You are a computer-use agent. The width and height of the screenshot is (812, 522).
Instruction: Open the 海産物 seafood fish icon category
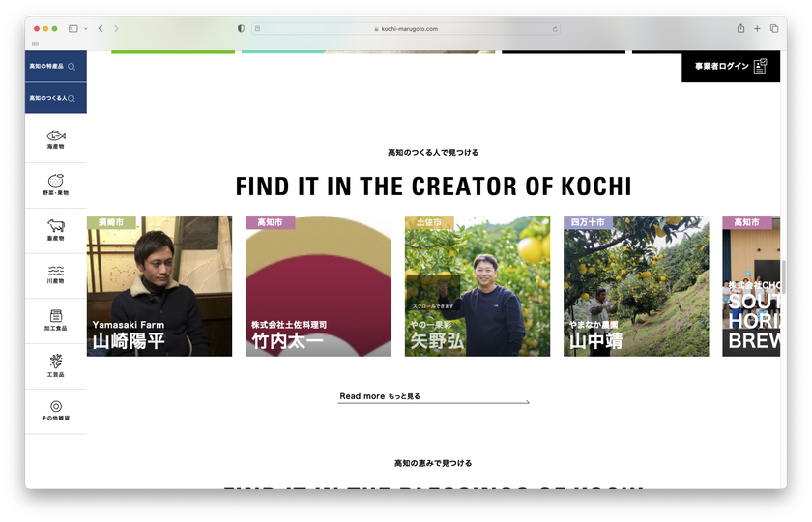(x=56, y=139)
